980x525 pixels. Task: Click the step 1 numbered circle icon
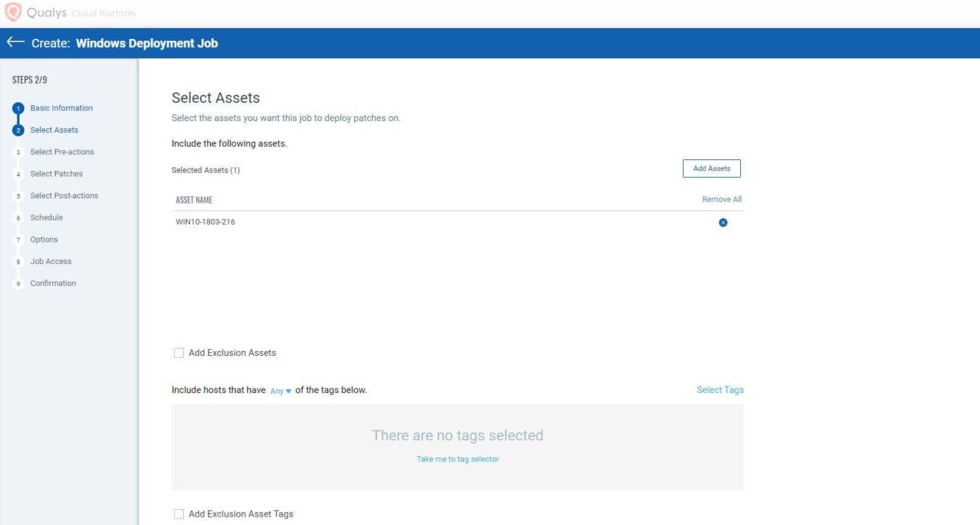pos(18,108)
